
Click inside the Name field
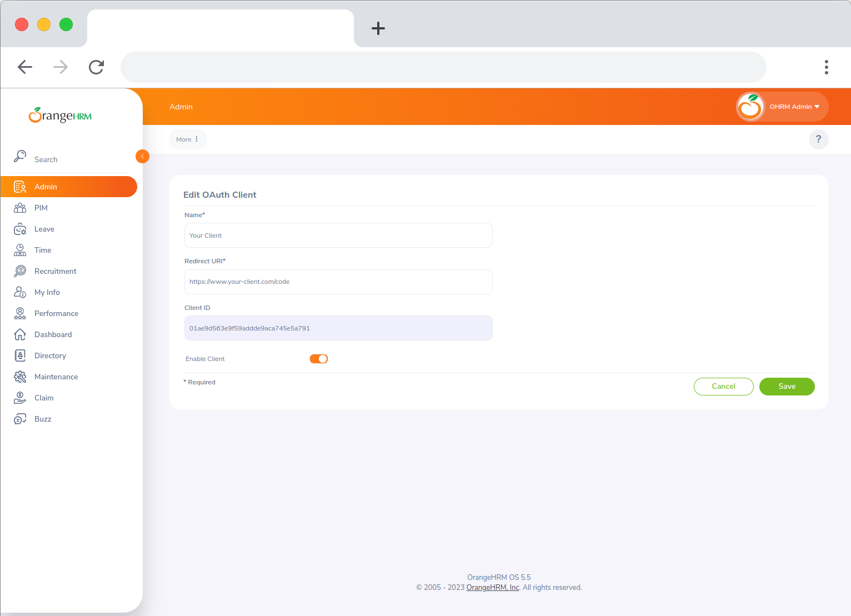(338, 235)
